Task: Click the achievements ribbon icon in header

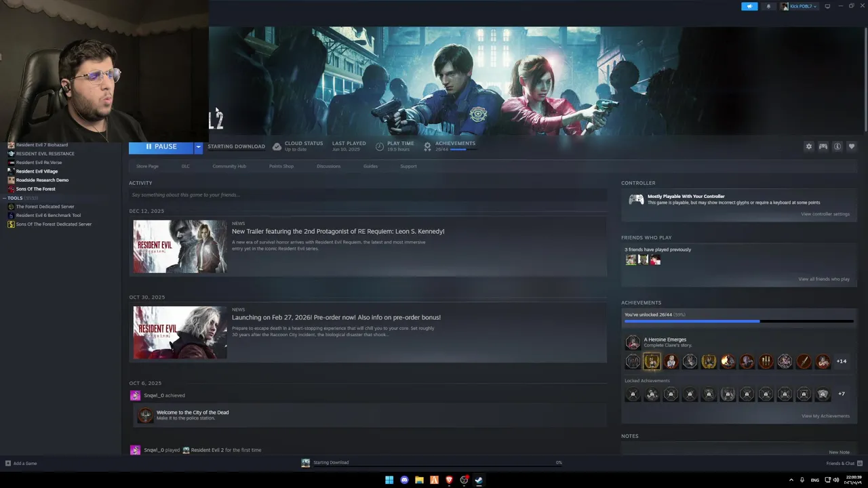Action: click(427, 146)
